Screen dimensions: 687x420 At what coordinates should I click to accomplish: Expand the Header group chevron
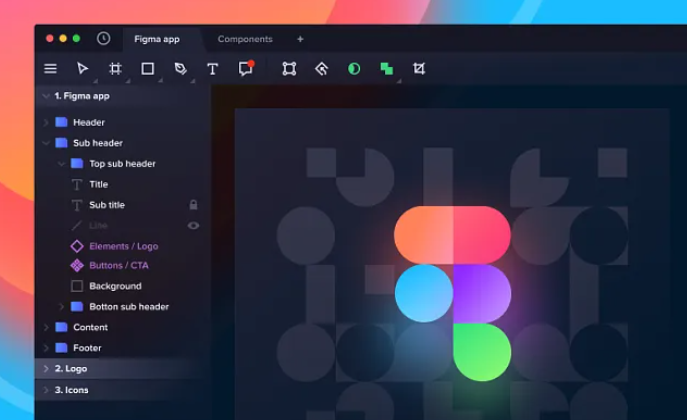[x=46, y=122]
